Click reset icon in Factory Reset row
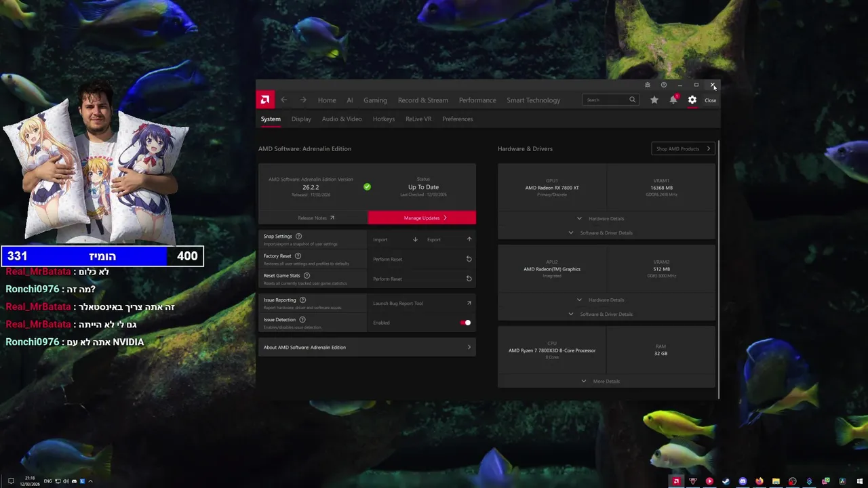Screen dimensions: 868x488 [469, 259]
